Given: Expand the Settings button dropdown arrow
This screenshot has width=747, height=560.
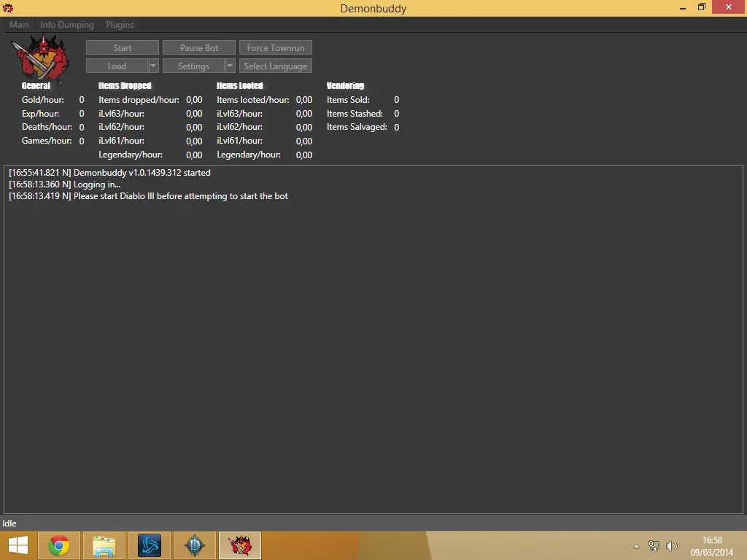Looking at the screenshot, I should point(230,66).
